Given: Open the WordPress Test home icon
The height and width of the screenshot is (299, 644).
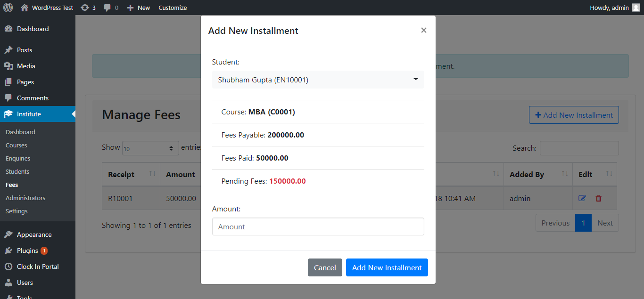Looking at the screenshot, I should tap(25, 8).
